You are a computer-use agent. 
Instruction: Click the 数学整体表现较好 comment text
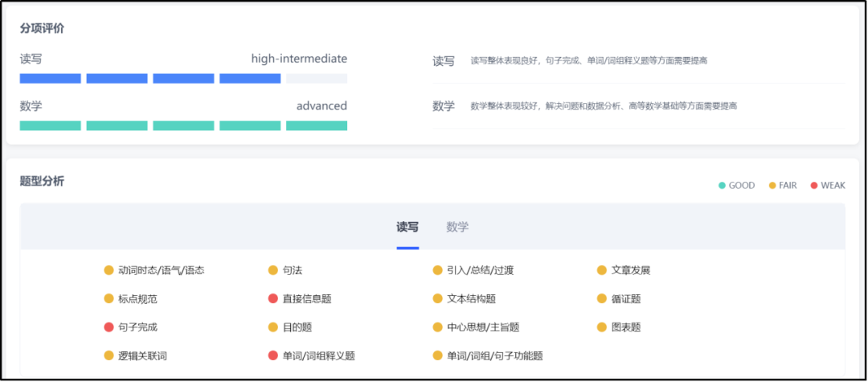coord(604,105)
